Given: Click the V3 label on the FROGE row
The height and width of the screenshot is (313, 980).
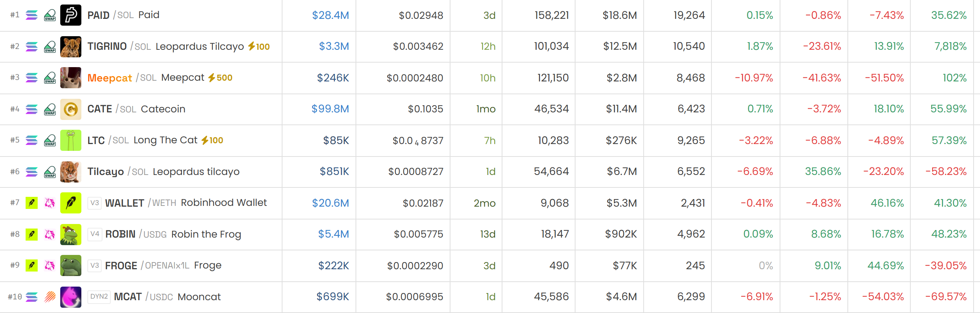Looking at the screenshot, I should click(95, 265).
